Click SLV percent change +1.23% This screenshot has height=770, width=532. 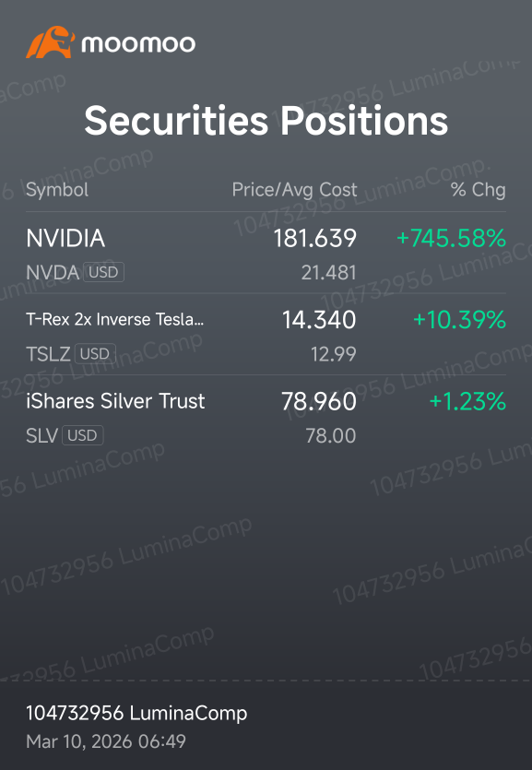(467, 401)
